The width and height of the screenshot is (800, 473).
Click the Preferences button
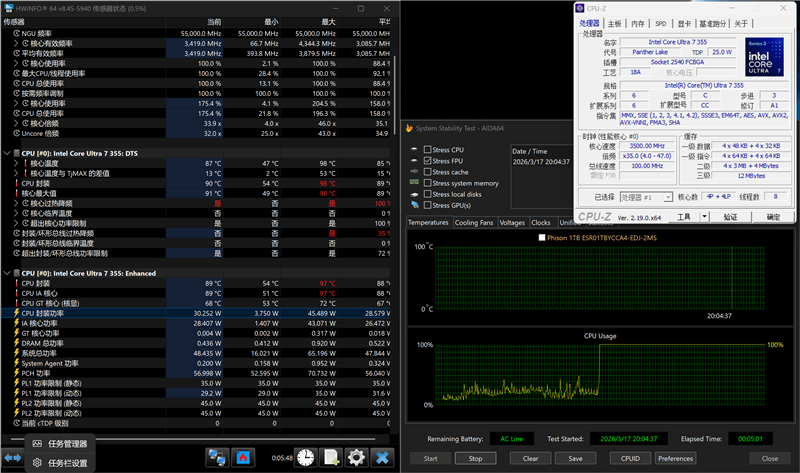tap(675, 458)
